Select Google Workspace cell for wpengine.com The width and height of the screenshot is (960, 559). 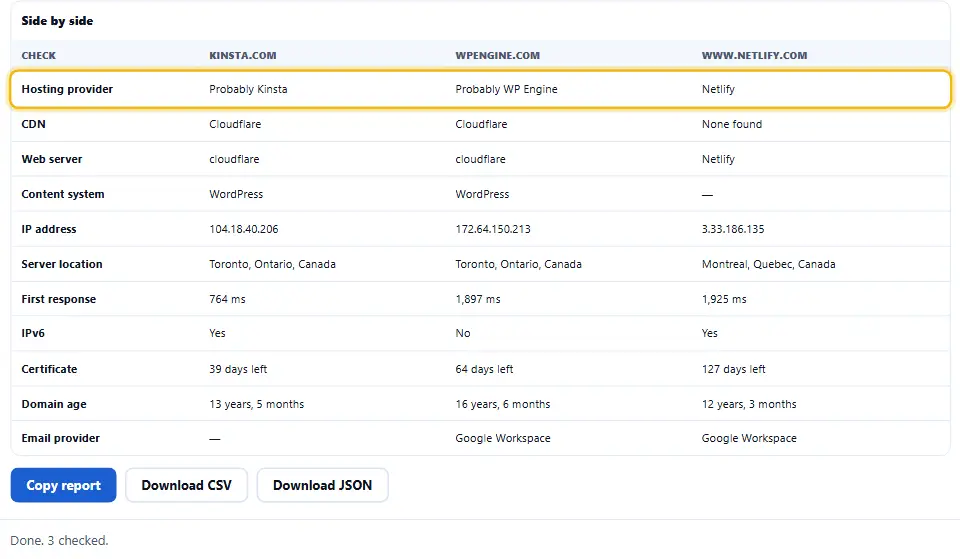pyautogui.click(x=503, y=438)
